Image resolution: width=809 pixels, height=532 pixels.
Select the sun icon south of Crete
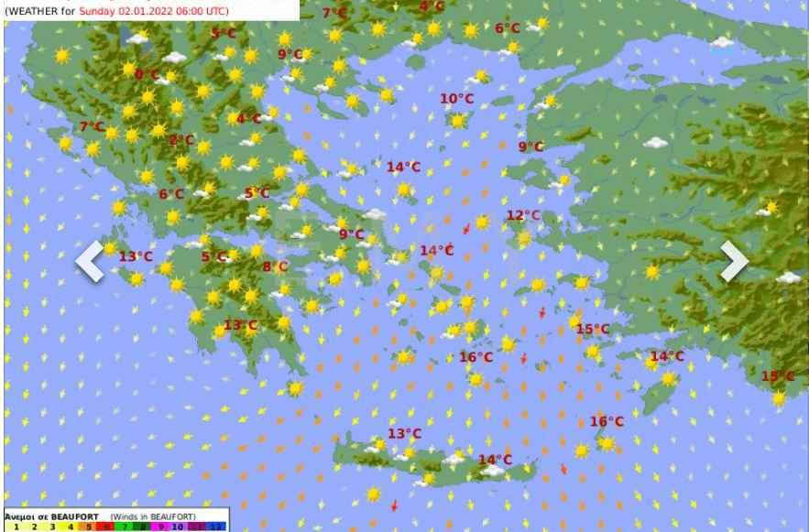tap(373, 494)
